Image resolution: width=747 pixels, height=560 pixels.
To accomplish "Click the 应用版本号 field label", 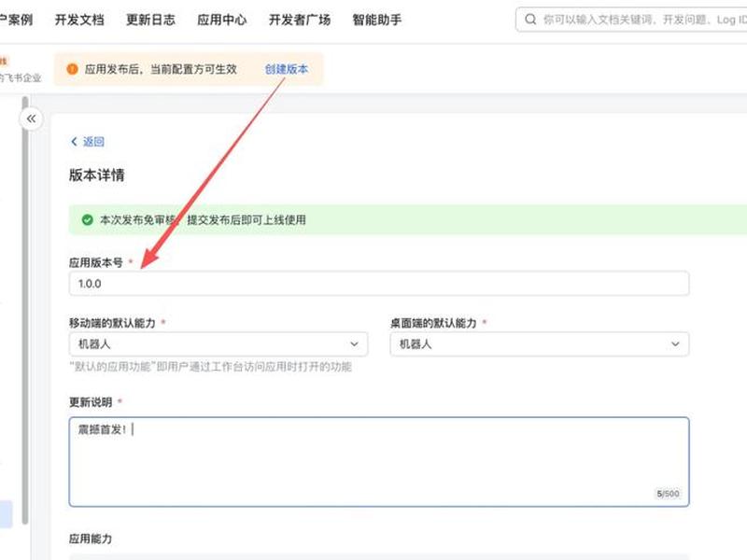I will tap(96, 262).
